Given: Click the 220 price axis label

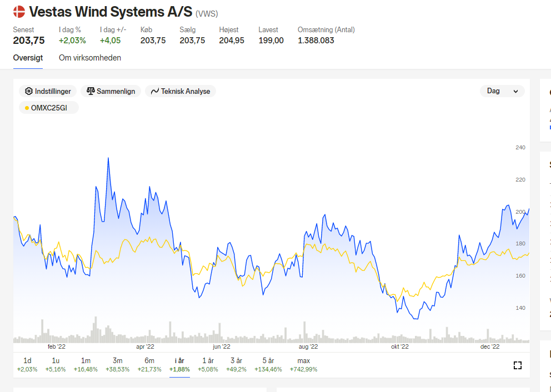Looking at the screenshot, I should tap(520, 180).
